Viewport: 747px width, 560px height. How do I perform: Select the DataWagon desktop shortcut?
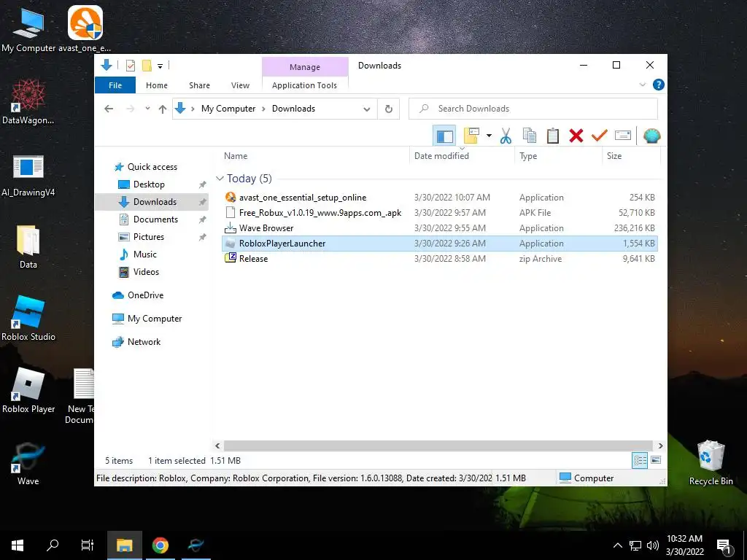click(28, 102)
